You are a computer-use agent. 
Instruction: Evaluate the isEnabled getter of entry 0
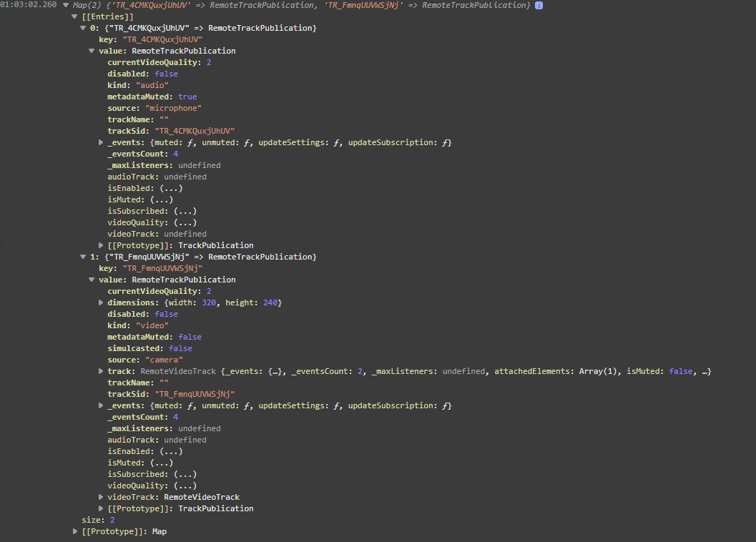[170, 188]
